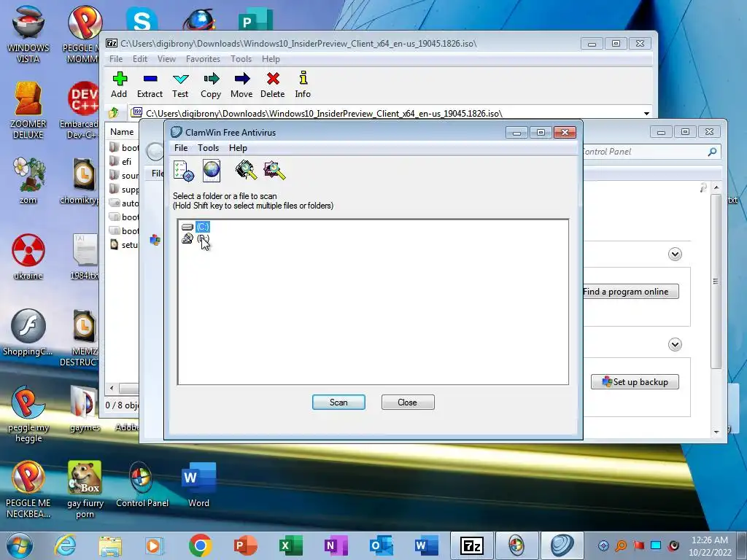This screenshot has width=747, height=560.
Task: Switch to 7-Zip taskbar button
Action: point(472,545)
